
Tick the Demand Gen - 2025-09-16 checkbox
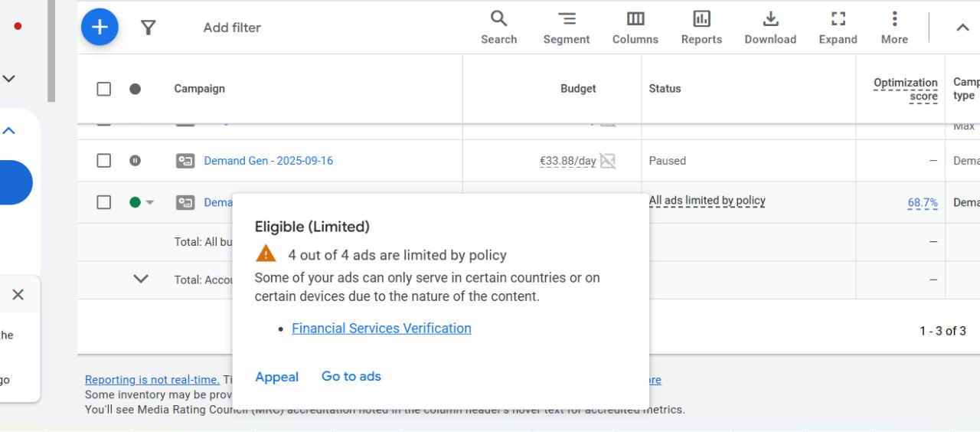[x=104, y=161]
